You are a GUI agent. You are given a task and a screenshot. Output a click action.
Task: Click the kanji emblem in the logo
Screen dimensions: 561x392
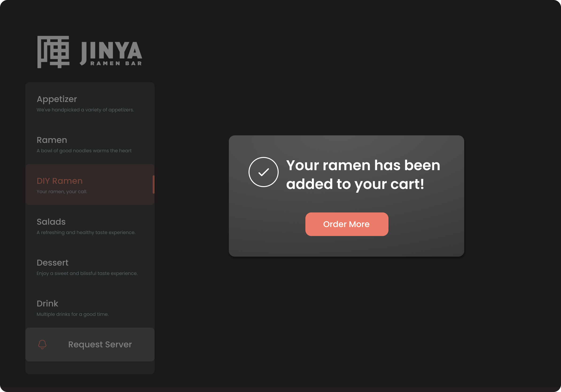(x=53, y=52)
